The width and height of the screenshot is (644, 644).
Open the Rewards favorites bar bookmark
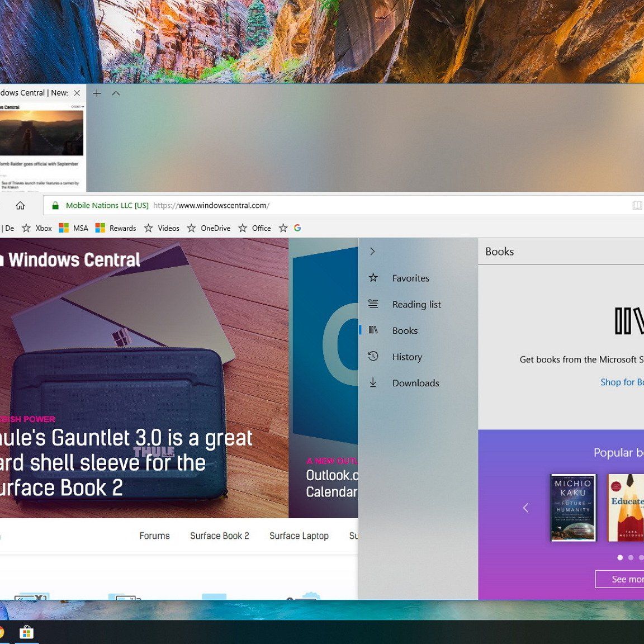tap(115, 228)
